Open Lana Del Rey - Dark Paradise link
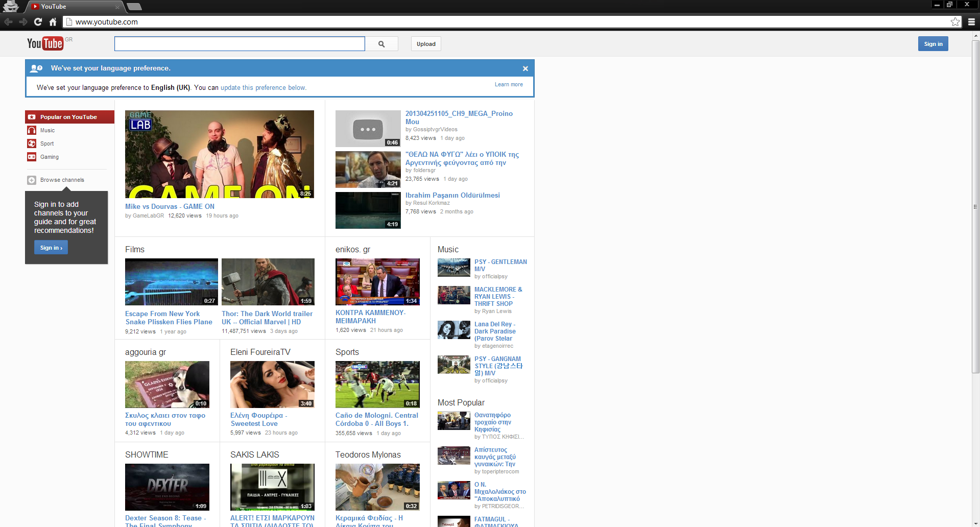 click(x=495, y=331)
